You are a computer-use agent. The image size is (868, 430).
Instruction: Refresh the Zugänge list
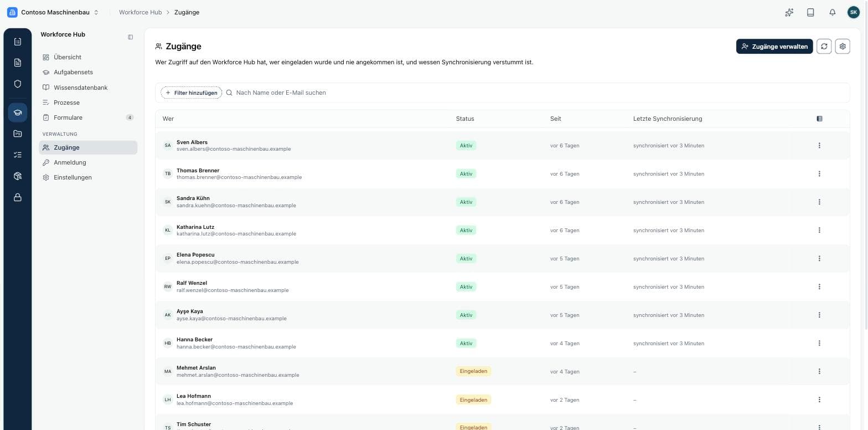pyautogui.click(x=824, y=47)
